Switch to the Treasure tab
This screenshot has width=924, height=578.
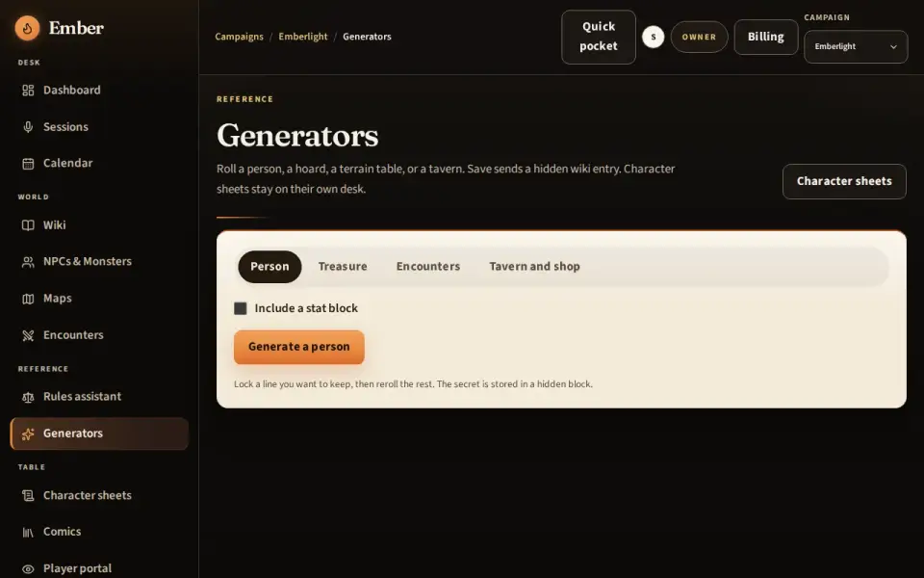tap(343, 267)
